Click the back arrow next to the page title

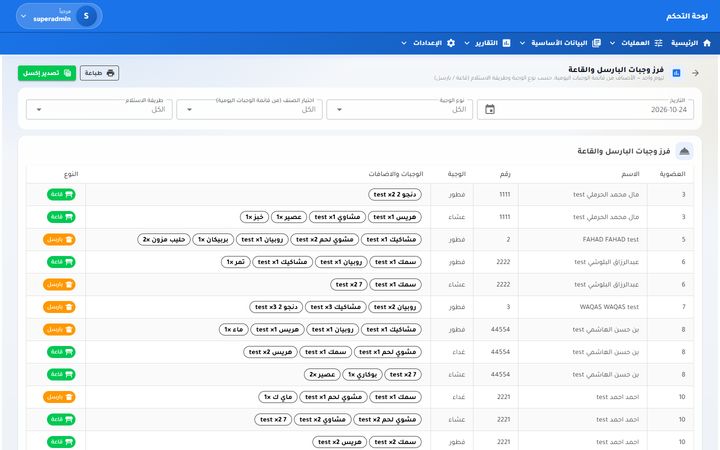coord(695,73)
